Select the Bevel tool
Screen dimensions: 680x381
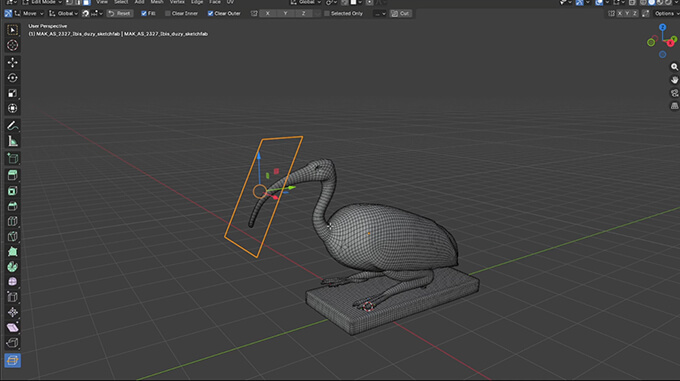[13, 206]
